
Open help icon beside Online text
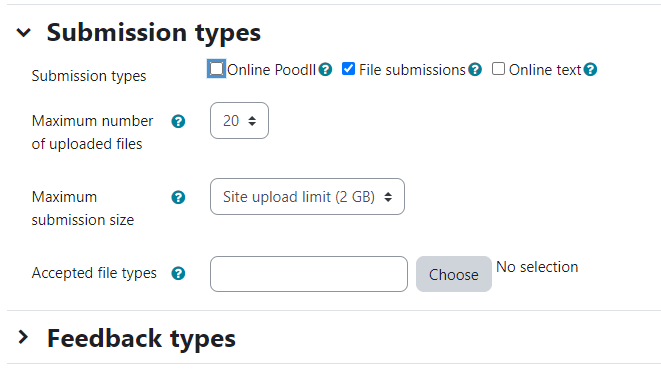[x=590, y=69]
